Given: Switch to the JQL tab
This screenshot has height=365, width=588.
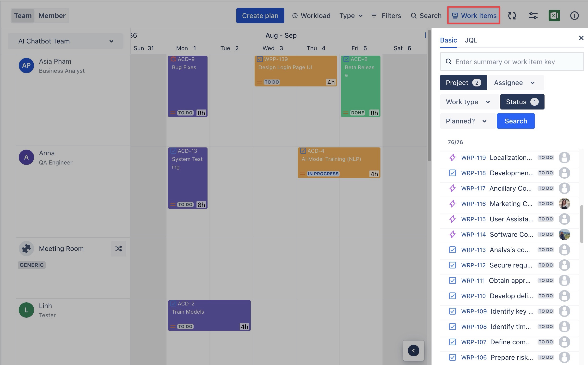Looking at the screenshot, I should pos(471,40).
